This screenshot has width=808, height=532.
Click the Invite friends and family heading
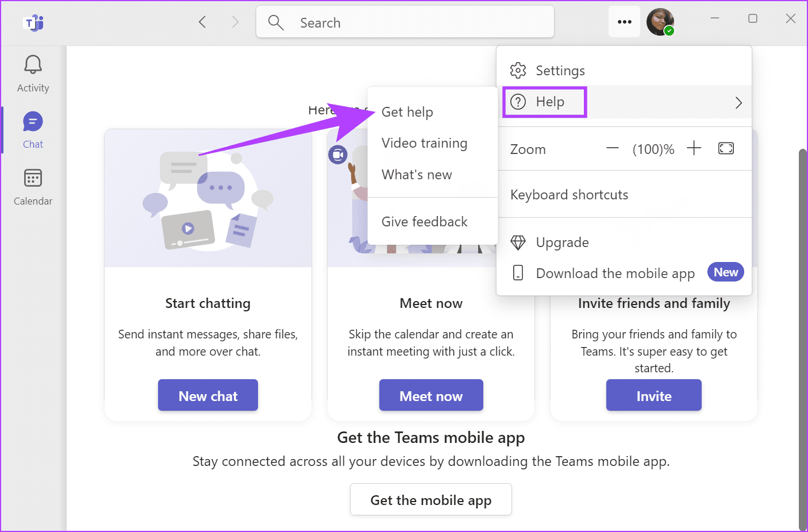(654, 303)
